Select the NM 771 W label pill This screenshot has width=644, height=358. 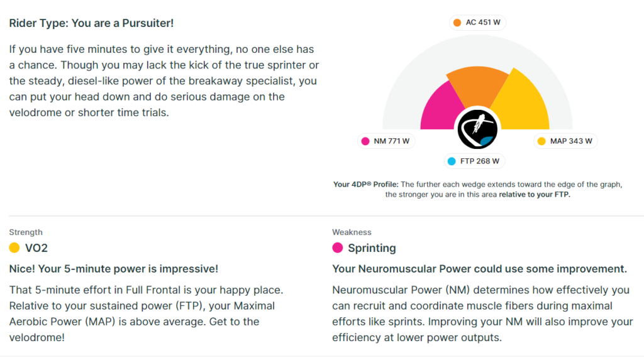pyautogui.click(x=386, y=141)
